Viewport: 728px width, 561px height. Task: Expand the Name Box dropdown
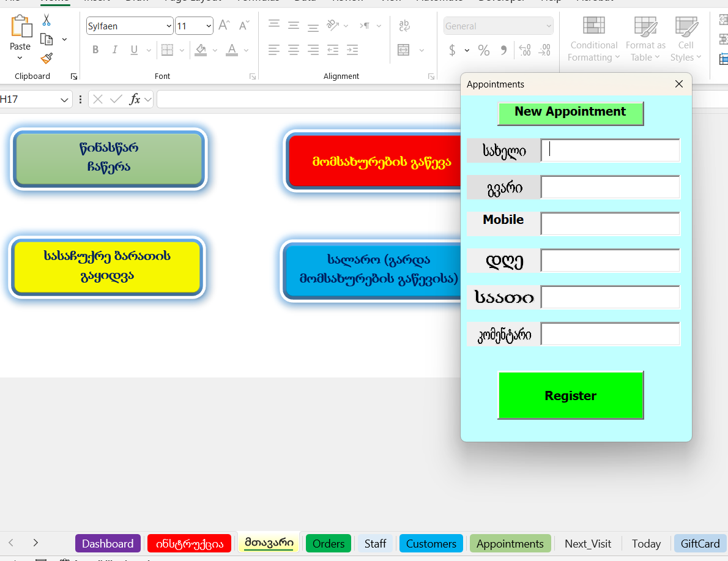pyautogui.click(x=65, y=100)
